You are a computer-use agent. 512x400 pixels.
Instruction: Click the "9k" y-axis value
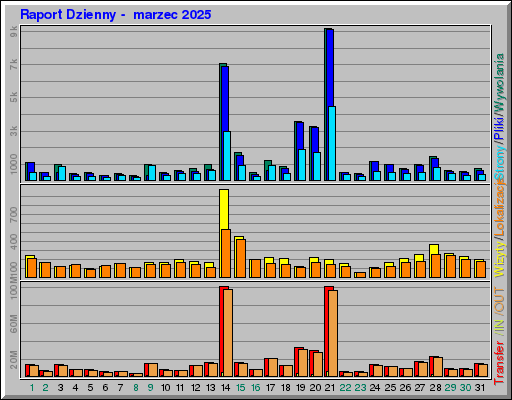coord(13,32)
